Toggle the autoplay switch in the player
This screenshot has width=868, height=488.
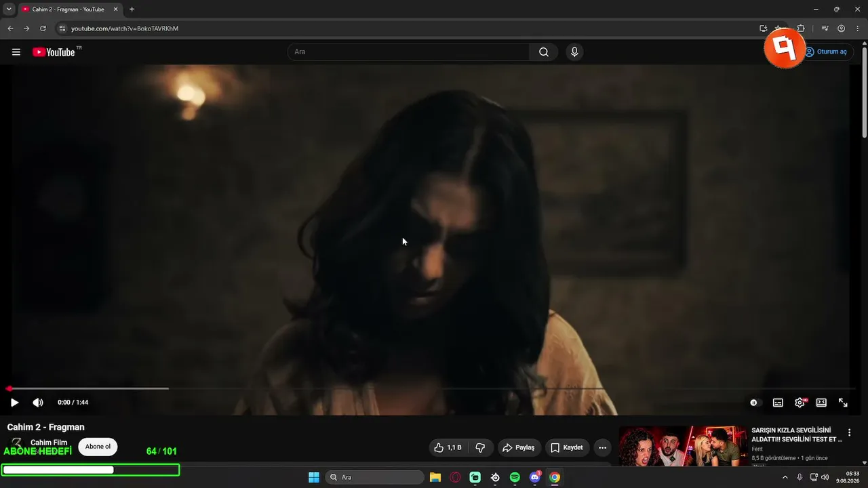754,403
